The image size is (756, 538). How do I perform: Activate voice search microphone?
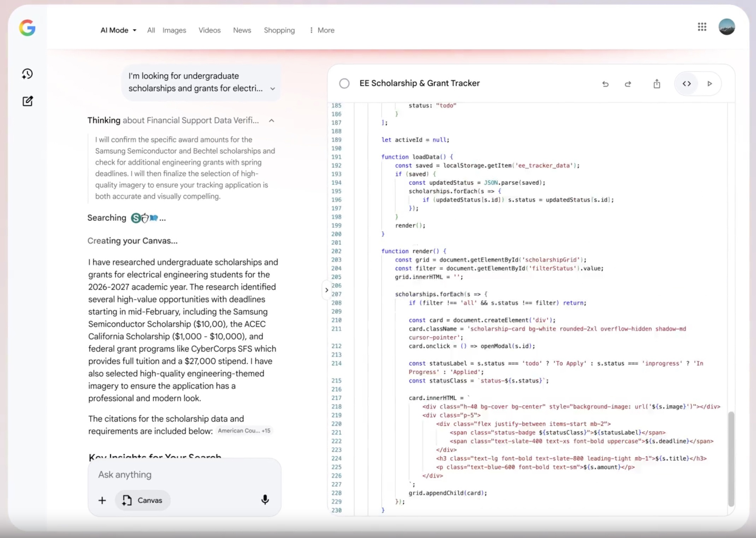click(265, 500)
